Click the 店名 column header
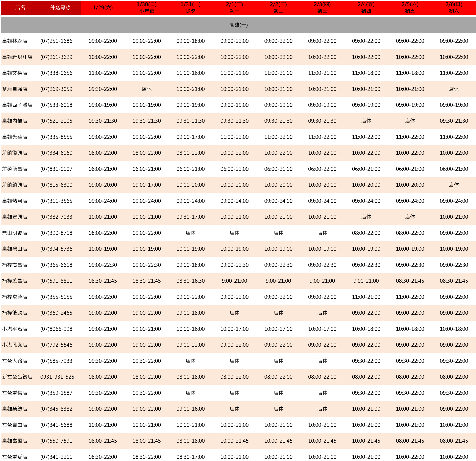Viewport: 476px width, 461px height. (20, 8)
